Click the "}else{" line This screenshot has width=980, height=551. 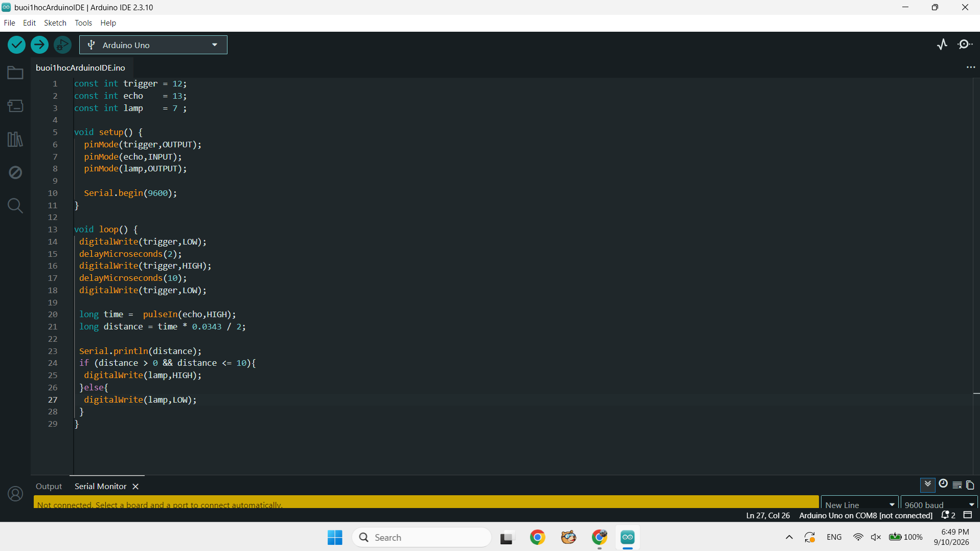(x=94, y=388)
